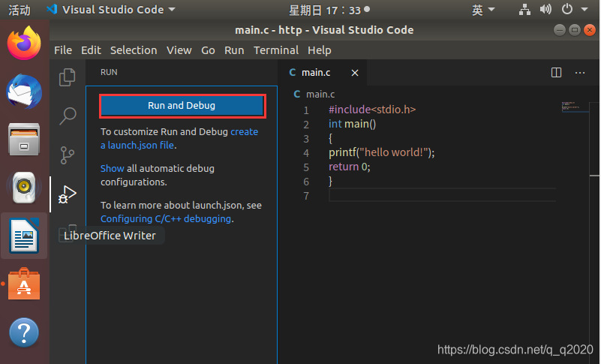
Task: Open the Terminal menu
Action: coord(276,50)
